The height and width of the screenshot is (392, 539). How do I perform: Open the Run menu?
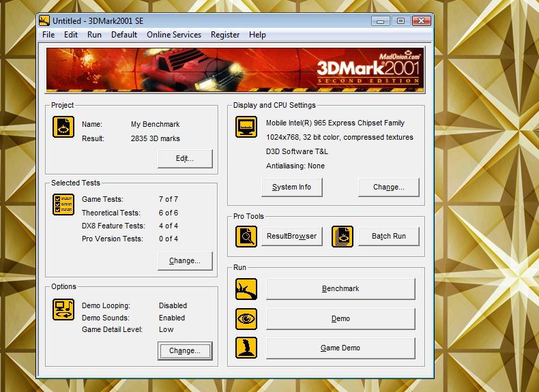(x=94, y=35)
